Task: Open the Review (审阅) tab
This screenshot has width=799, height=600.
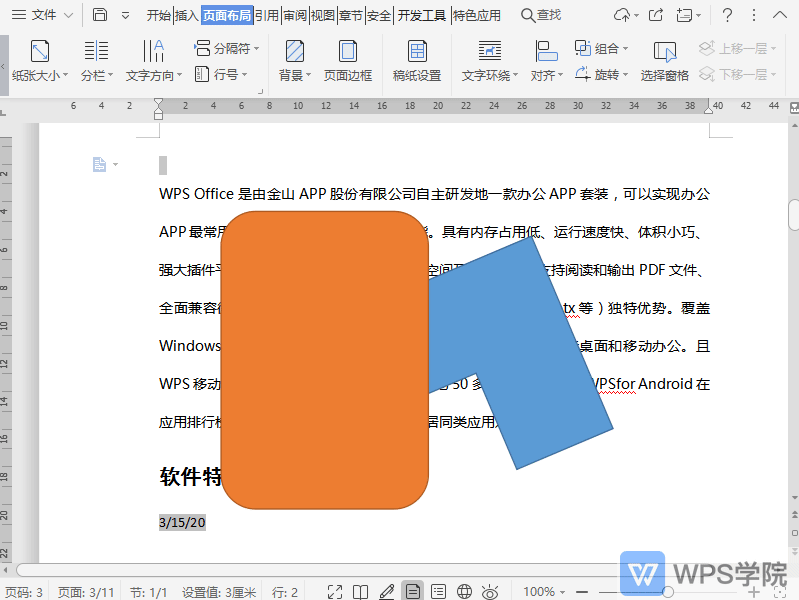Action: tap(294, 15)
